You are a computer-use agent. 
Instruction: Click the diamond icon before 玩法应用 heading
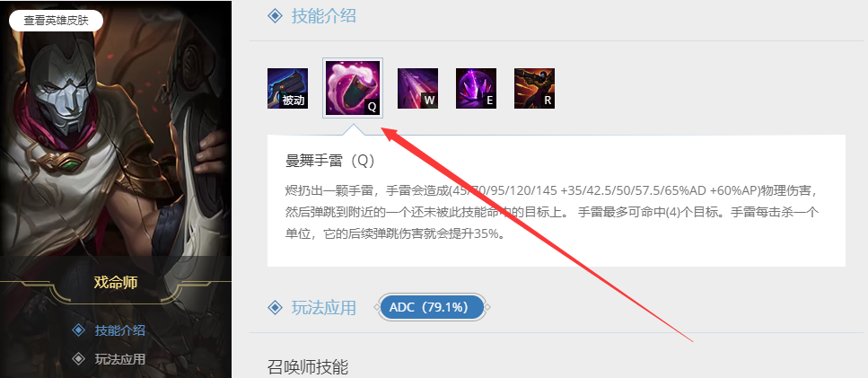coord(276,307)
